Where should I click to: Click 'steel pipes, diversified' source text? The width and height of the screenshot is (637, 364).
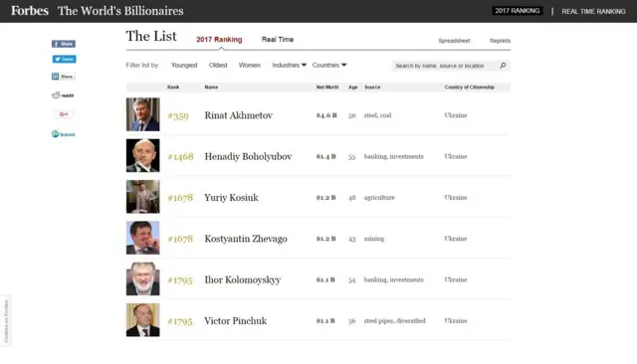(395, 320)
